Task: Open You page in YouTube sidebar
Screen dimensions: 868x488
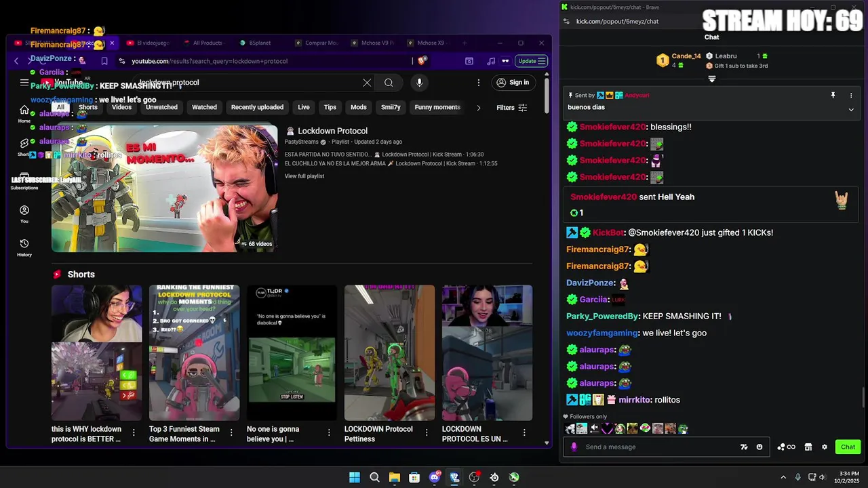Action: (x=24, y=214)
